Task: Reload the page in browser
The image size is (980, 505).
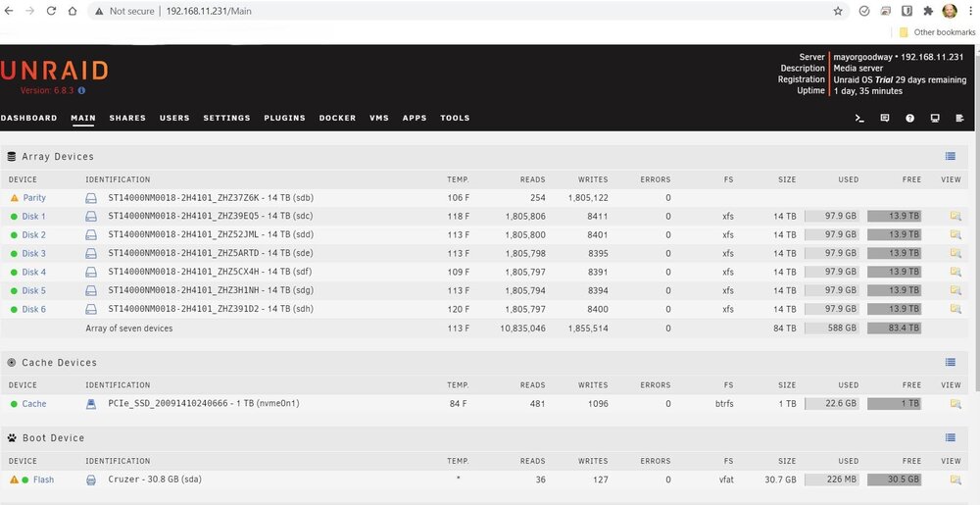Action: 51,11
